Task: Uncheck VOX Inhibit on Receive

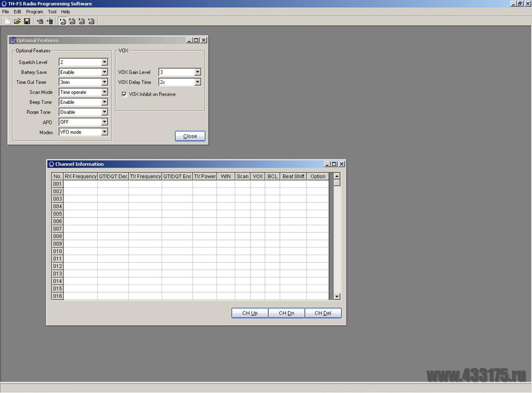Action: pos(124,94)
